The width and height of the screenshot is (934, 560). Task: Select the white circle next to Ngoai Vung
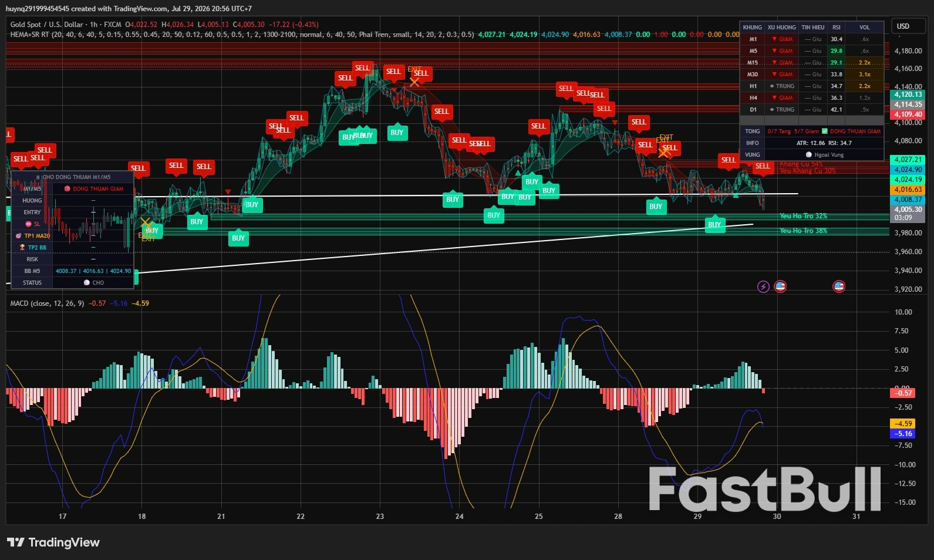(809, 154)
